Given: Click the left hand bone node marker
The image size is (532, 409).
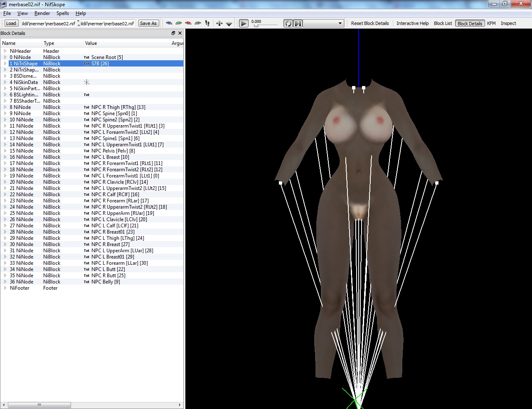Looking at the screenshot, I should [437, 182].
